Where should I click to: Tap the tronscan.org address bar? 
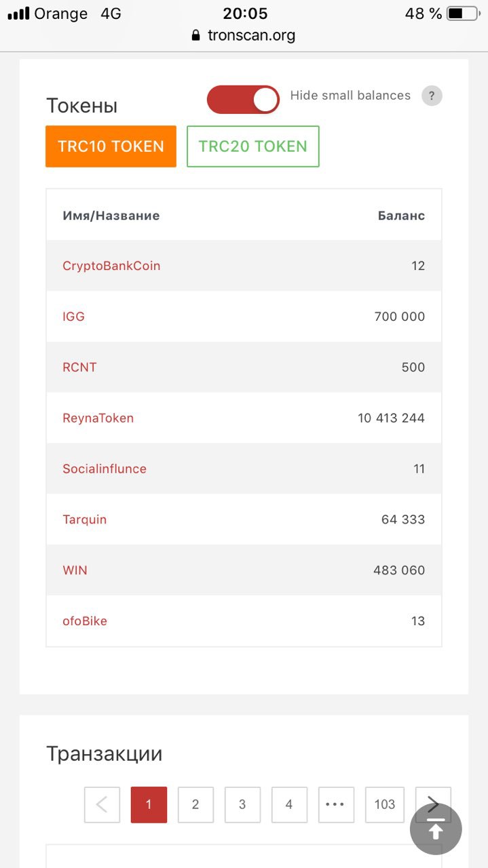244,35
